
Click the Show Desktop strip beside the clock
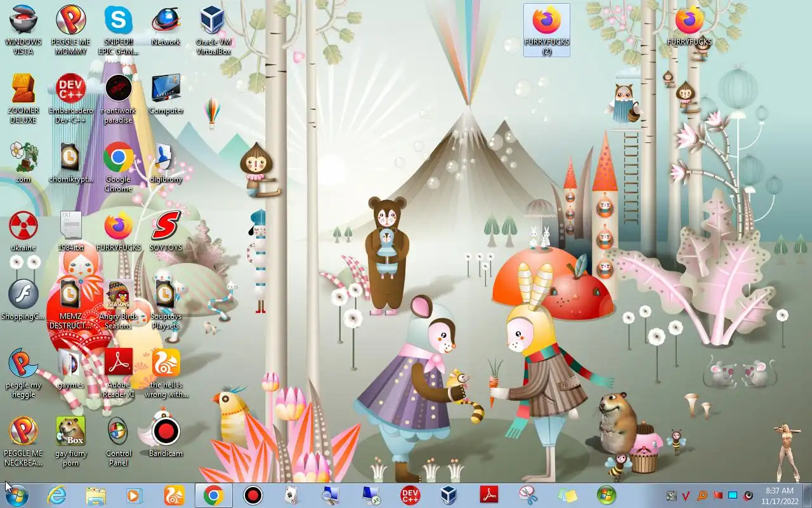(807, 496)
